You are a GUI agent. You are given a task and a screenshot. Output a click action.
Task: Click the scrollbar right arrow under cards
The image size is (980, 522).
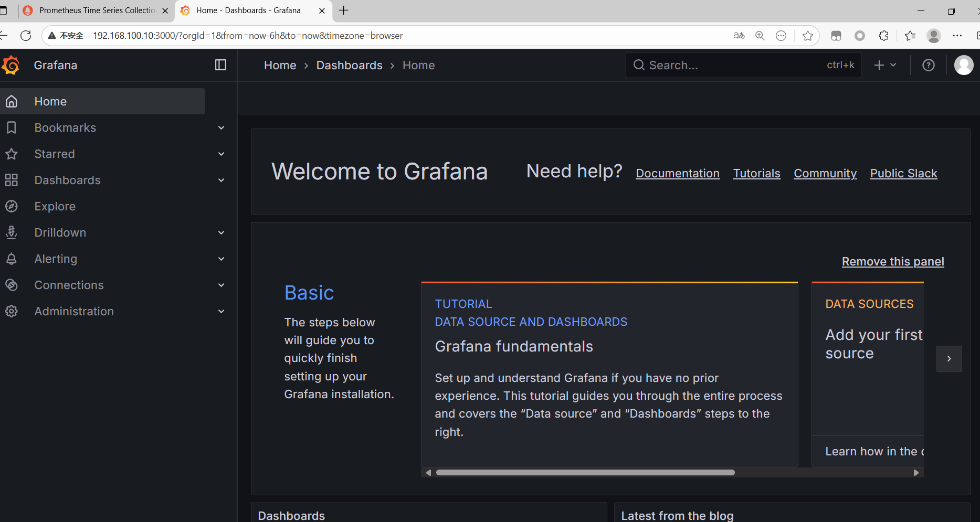[916, 473]
